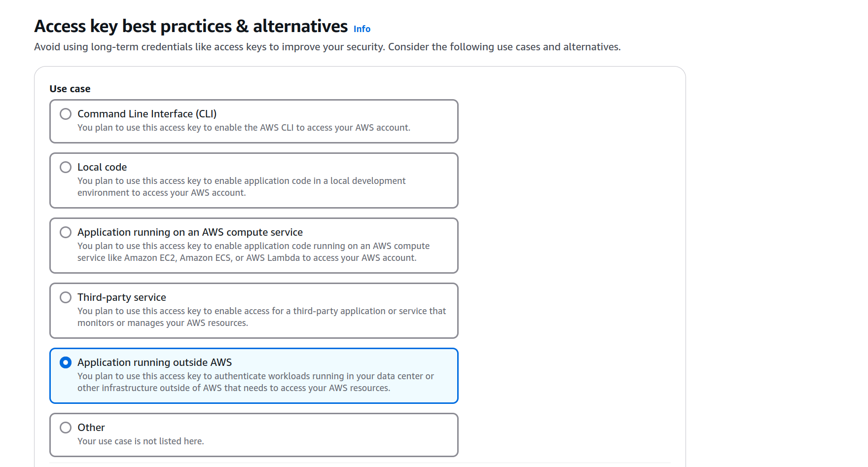The width and height of the screenshot is (868, 467).
Task: Click the 'Your use case is not listed here' text
Action: [x=141, y=441]
